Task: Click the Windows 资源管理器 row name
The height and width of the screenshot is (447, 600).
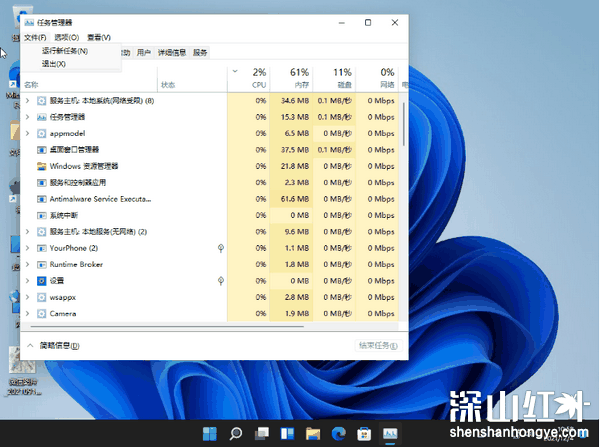Action: pyautogui.click(x=84, y=166)
